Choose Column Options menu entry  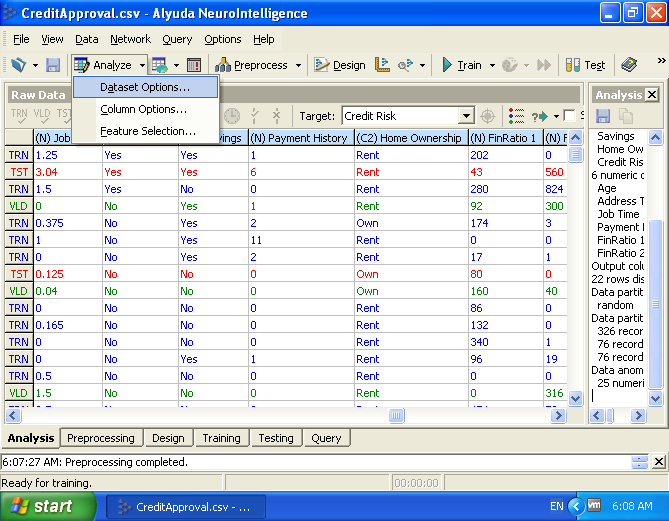click(145, 109)
